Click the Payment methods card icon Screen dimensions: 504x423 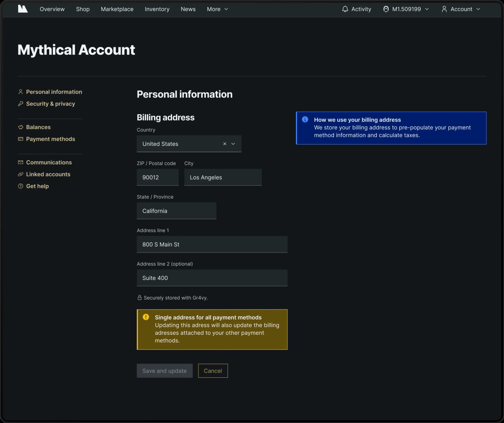20,139
